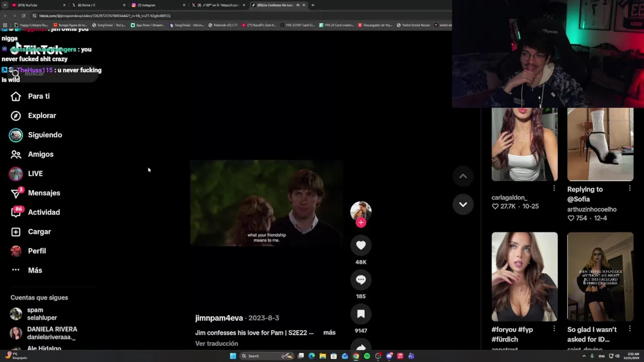This screenshot has height=362, width=644.
Task: Like the video with the heart icon
Action: [361, 245]
